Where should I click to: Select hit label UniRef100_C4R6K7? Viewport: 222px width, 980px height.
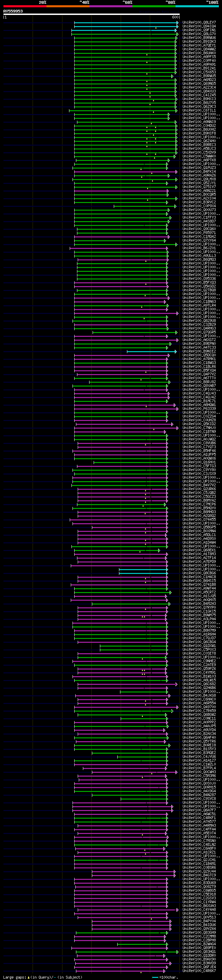click(x=199, y=971)
